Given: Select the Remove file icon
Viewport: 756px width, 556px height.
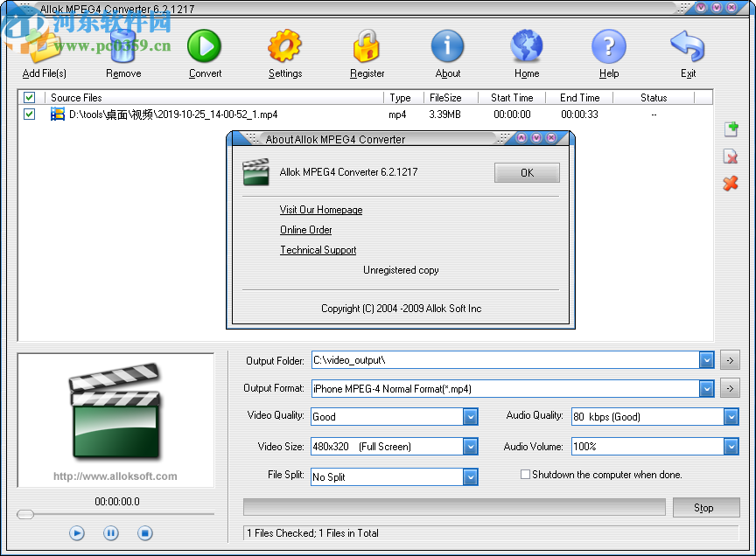Looking at the screenshot, I should (x=122, y=45).
